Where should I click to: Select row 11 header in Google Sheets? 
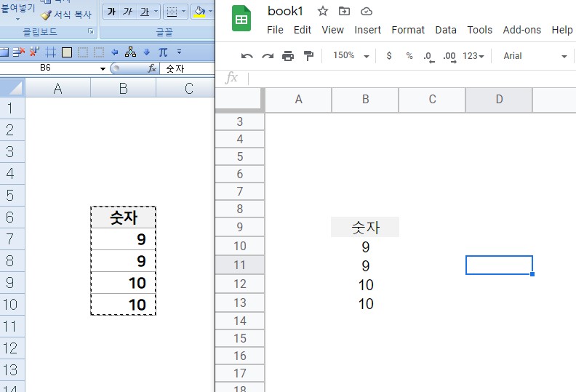tap(239, 265)
